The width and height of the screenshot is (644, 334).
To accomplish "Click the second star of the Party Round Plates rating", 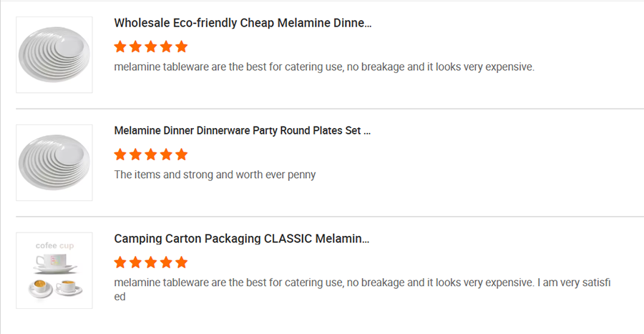I will 135,154.
